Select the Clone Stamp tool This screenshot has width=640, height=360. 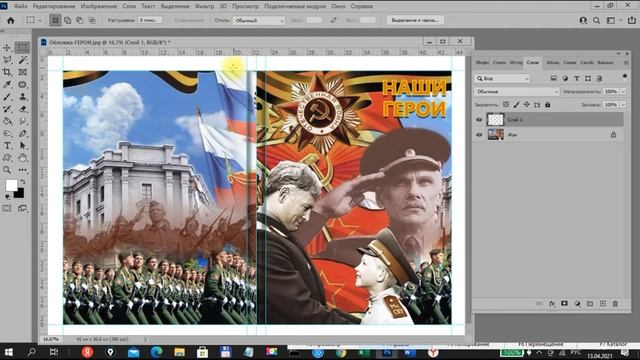[x=22, y=97]
